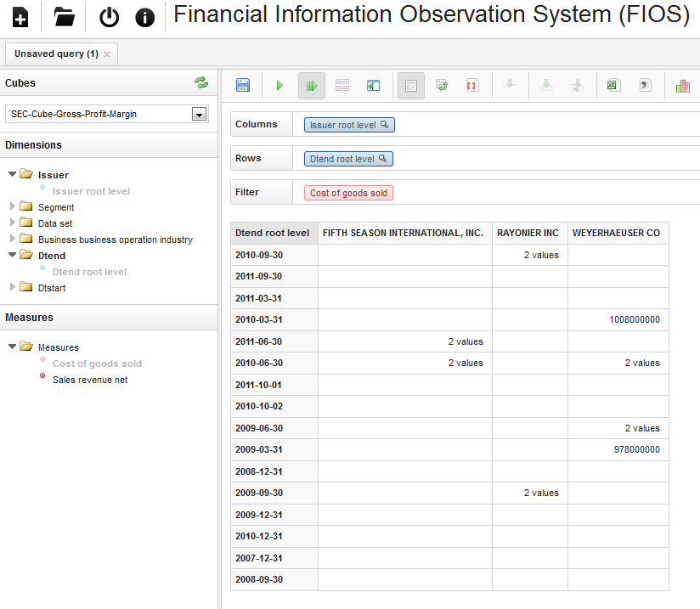Collapse the Issuer dimension folder
The height and width of the screenshot is (609, 700).
[x=13, y=174]
